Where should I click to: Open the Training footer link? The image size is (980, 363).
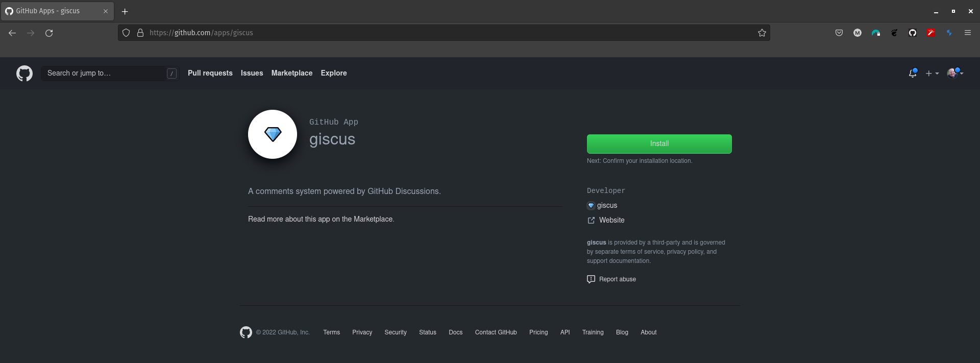593,332
